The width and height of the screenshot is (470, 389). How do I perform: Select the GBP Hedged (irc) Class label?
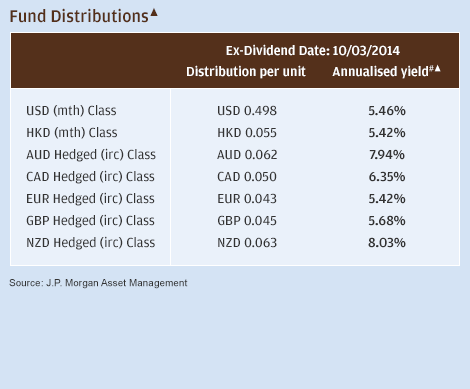pyautogui.click(x=90, y=221)
